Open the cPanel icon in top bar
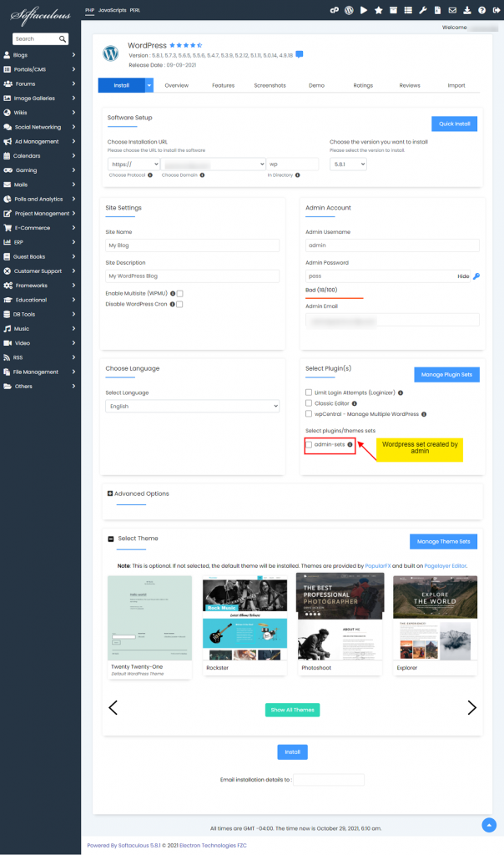The width and height of the screenshot is (504, 855). pyautogui.click(x=335, y=10)
